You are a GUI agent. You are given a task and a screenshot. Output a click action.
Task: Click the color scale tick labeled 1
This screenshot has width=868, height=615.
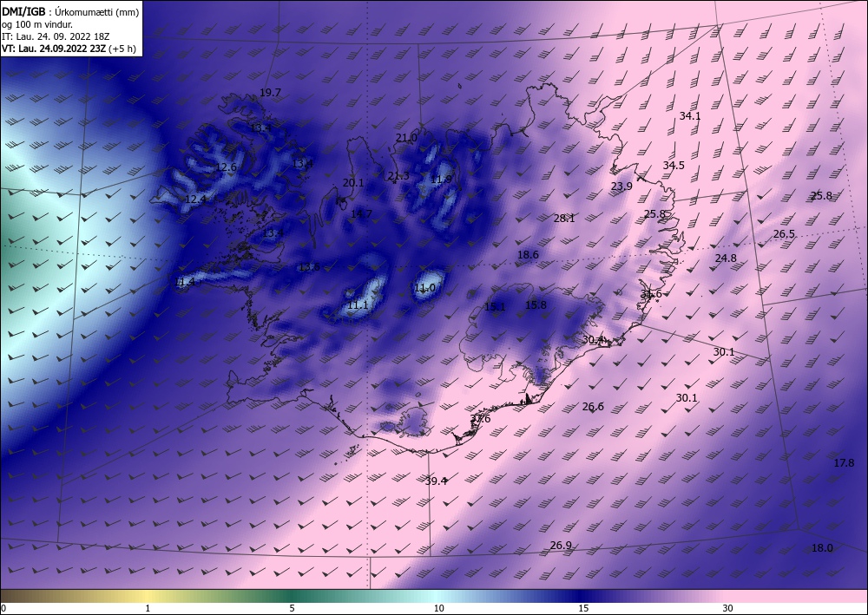click(148, 609)
